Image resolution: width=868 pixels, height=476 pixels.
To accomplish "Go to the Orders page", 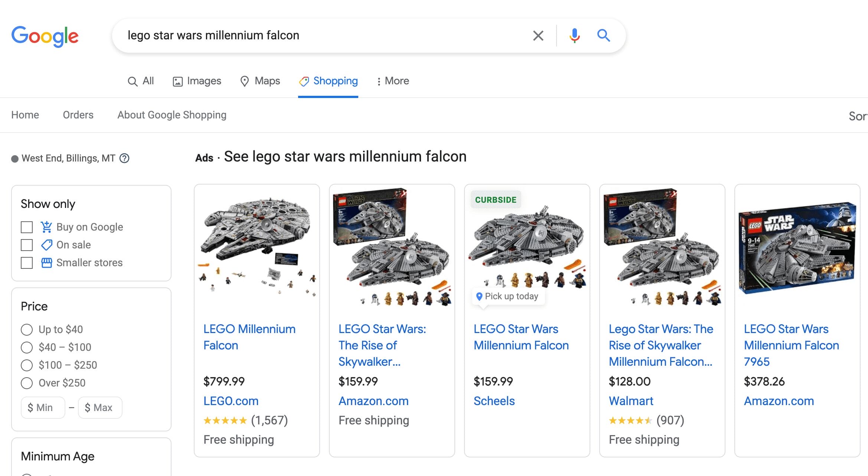I will (x=78, y=115).
